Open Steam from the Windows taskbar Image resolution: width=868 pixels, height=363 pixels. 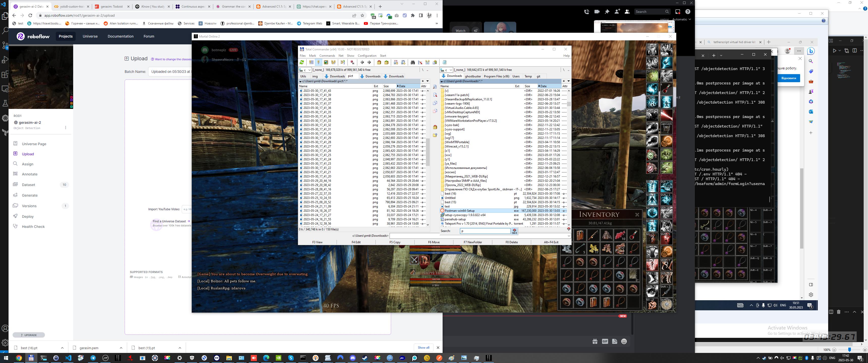(365, 358)
